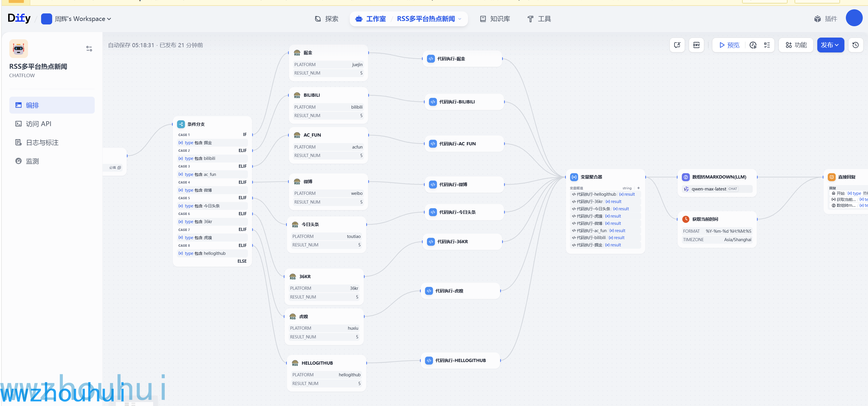Open the checklist icon in toolbar
The width and height of the screenshot is (868, 406).
click(767, 45)
